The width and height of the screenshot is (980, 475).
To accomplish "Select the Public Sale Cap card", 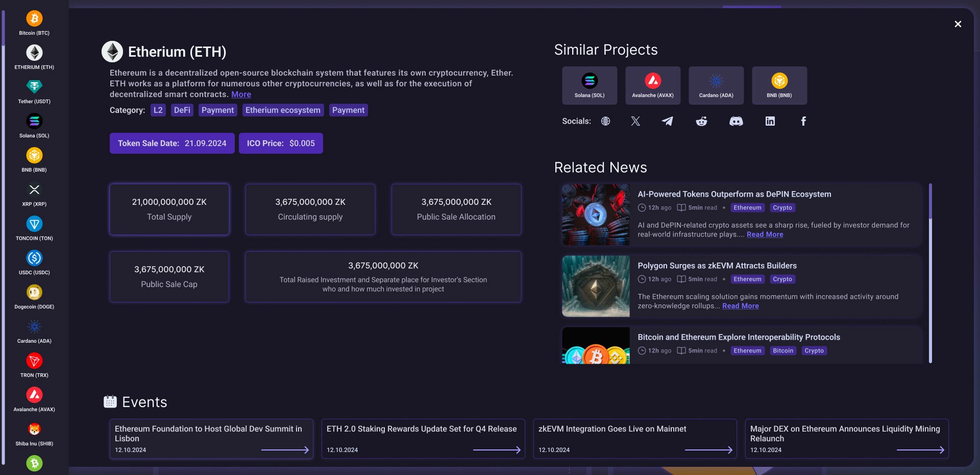I will pos(169,277).
